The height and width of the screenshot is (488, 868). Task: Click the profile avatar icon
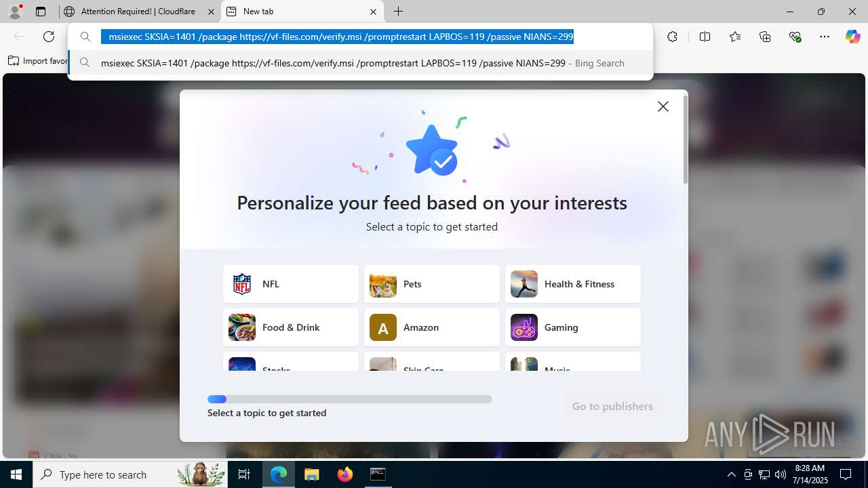coord(15,12)
